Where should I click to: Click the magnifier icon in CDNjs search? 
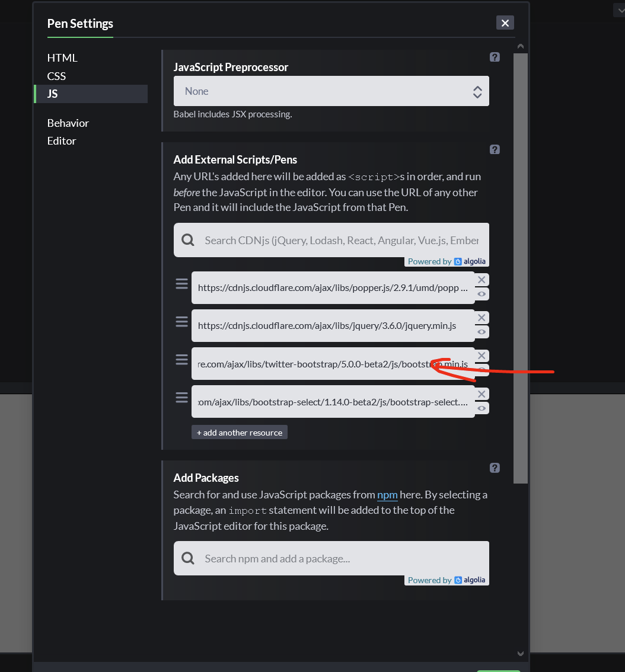coord(188,240)
